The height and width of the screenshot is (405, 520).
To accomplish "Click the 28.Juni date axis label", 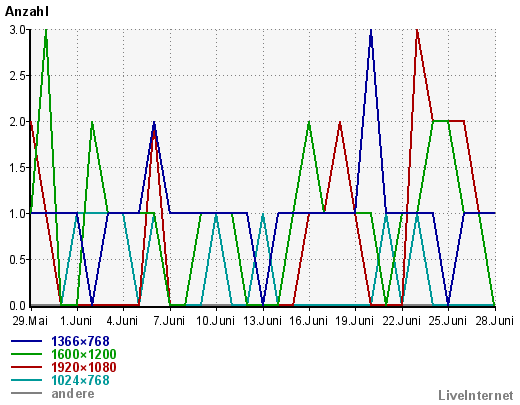I will coord(494,321).
